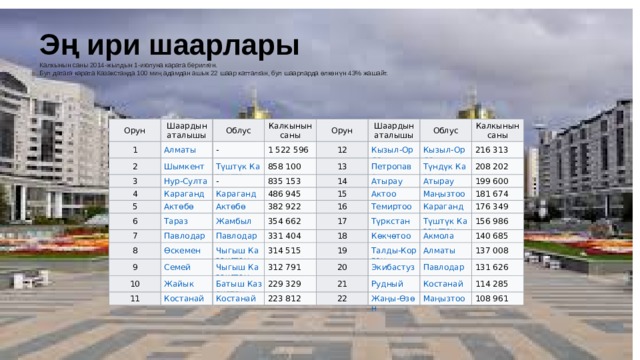Select the population value 1 522 596
This screenshot has width=640, height=360.
pyautogui.click(x=288, y=150)
